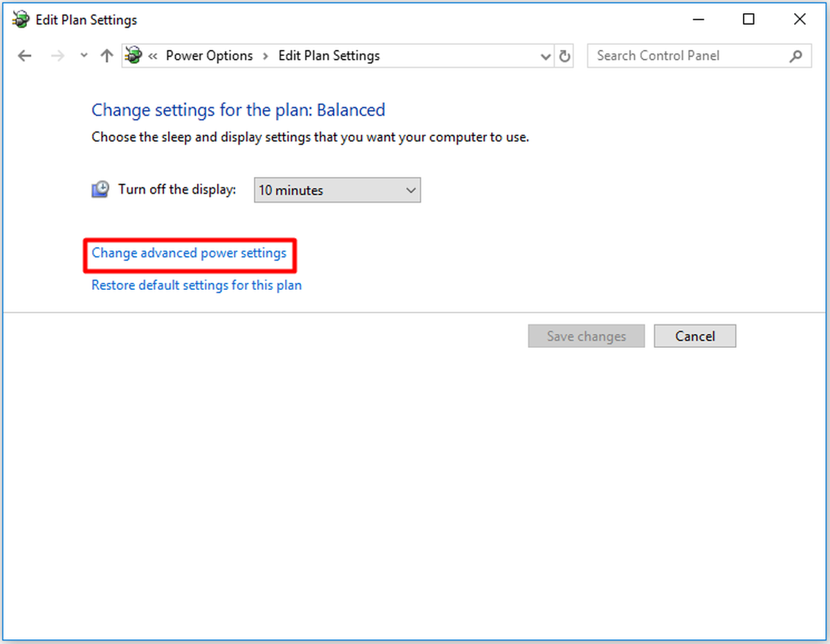Expand the arrow after Power Options
This screenshot has width=830, height=644.
(x=266, y=56)
